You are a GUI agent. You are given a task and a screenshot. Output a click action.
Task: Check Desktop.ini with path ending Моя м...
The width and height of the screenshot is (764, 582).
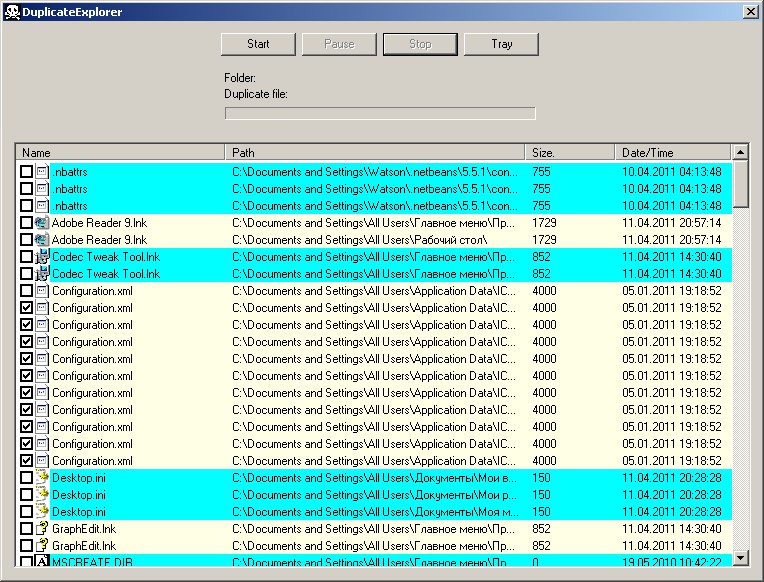tap(26, 512)
